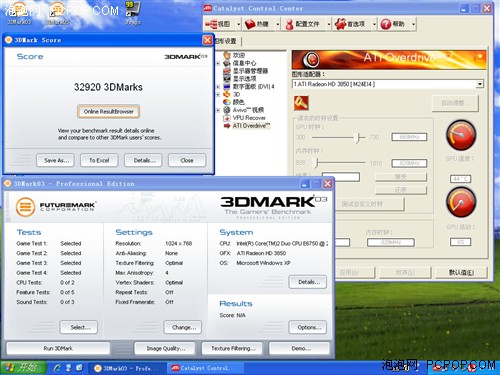Expand the Avivo 视频 tree node
Image resolution: width=500 pixels, height=375 pixels.
(218, 110)
